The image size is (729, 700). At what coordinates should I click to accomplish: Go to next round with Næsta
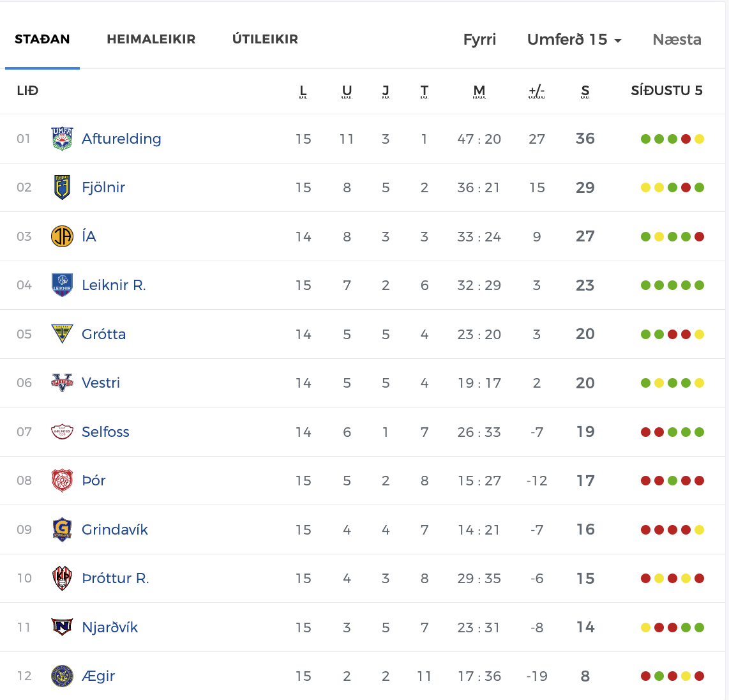(x=677, y=40)
